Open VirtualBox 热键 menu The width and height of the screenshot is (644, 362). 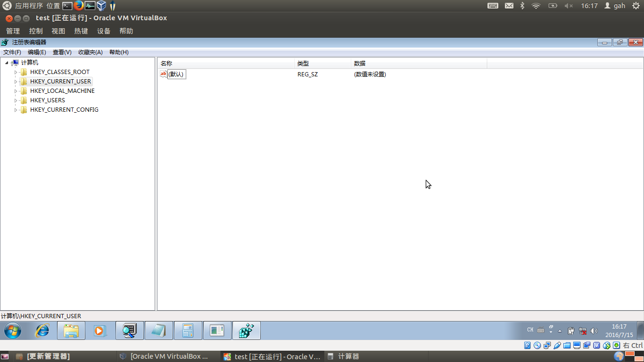(81, 31)
